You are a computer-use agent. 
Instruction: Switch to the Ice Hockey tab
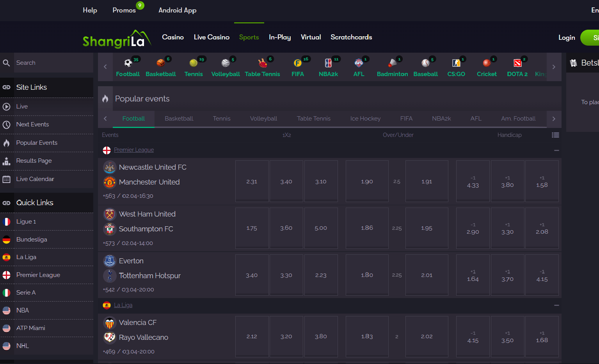click(x=365, y=119)
